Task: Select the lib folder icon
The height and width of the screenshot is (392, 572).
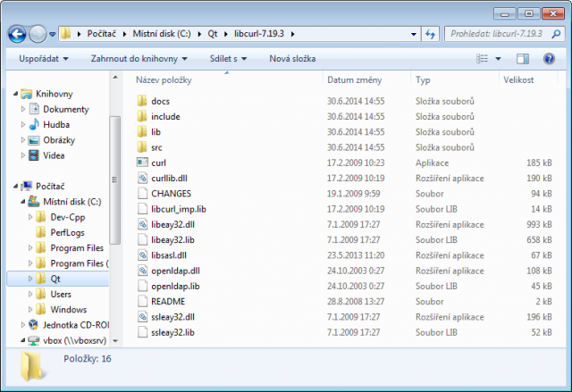Action: click(x=142, y=131)
